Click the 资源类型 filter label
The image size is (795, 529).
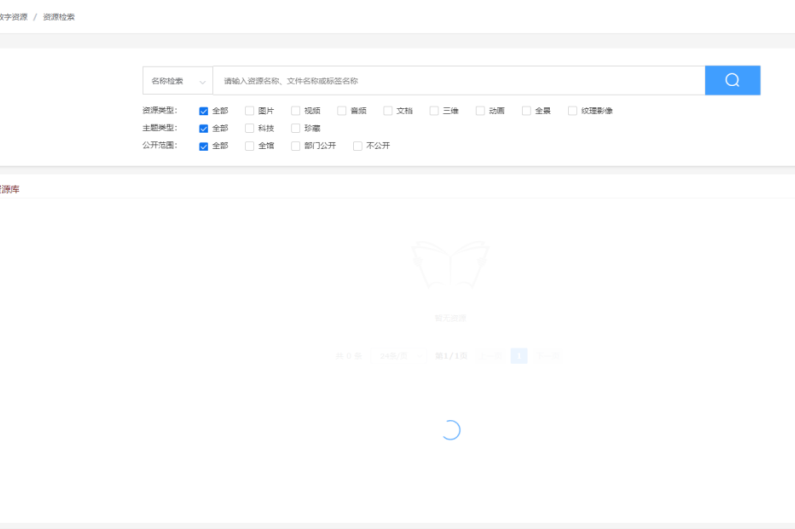(160, 110)
